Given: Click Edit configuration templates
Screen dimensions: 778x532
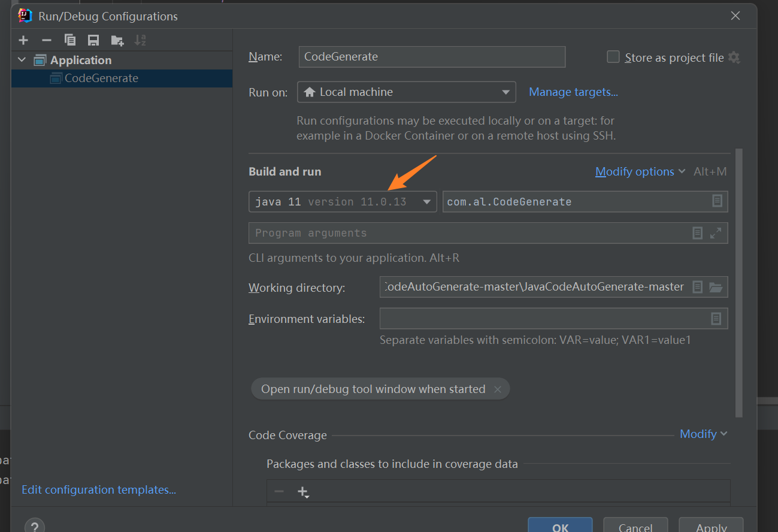Looking at the screenshot, I should pyautogui.click(x=98, y=489).
